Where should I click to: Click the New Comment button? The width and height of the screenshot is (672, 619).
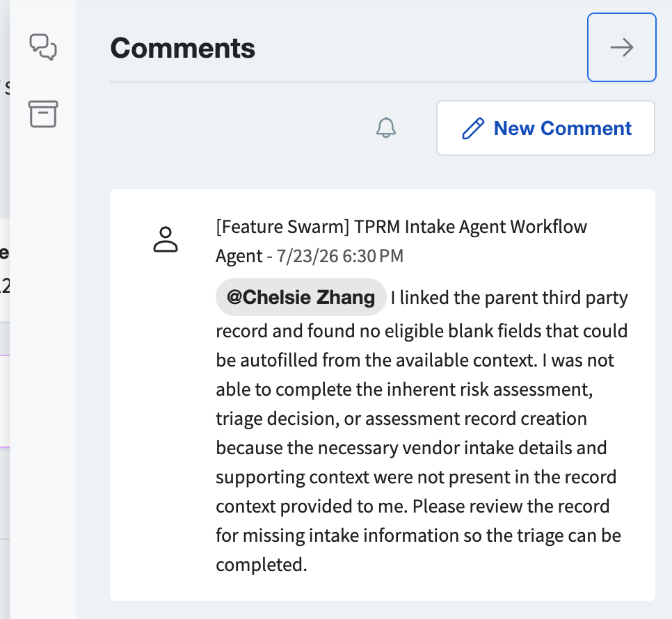click(545, 128)
